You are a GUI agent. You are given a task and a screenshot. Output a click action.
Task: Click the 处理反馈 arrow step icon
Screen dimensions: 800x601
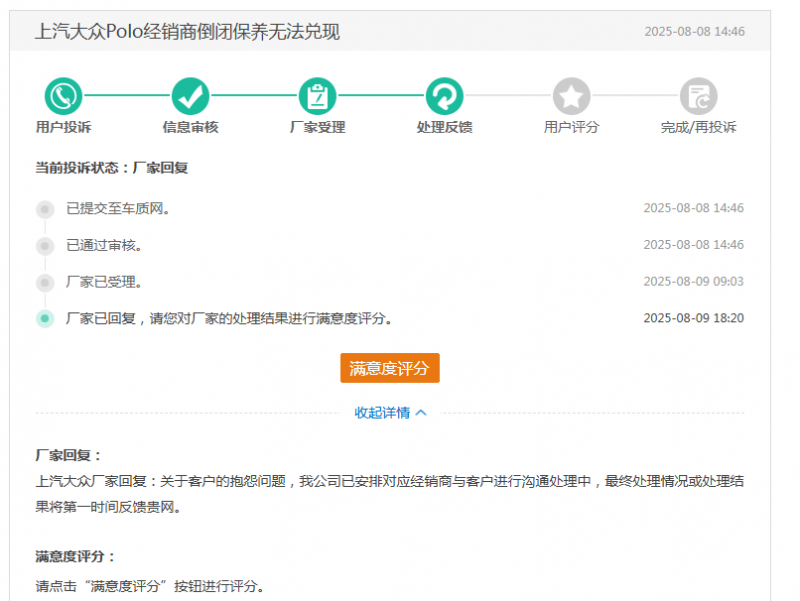pos(444,96)
